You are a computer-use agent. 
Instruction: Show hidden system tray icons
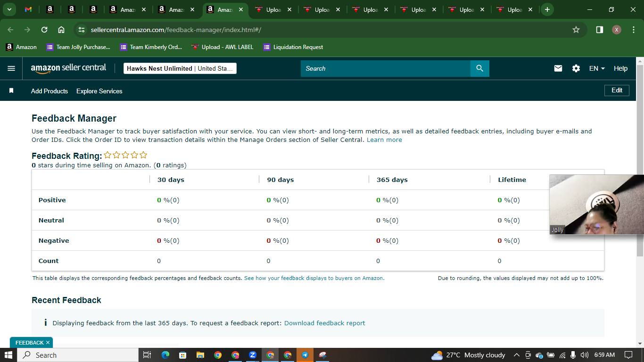516,355
